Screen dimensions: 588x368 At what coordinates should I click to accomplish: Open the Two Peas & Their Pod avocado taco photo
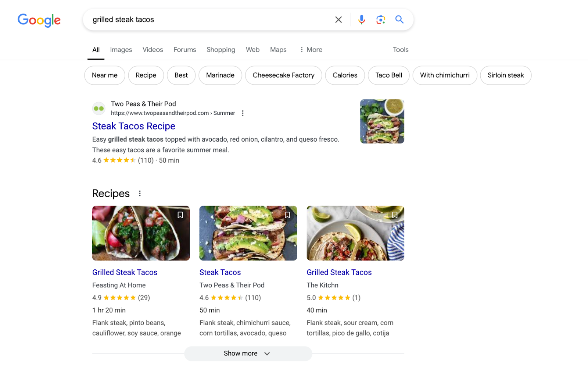(248, 233)
